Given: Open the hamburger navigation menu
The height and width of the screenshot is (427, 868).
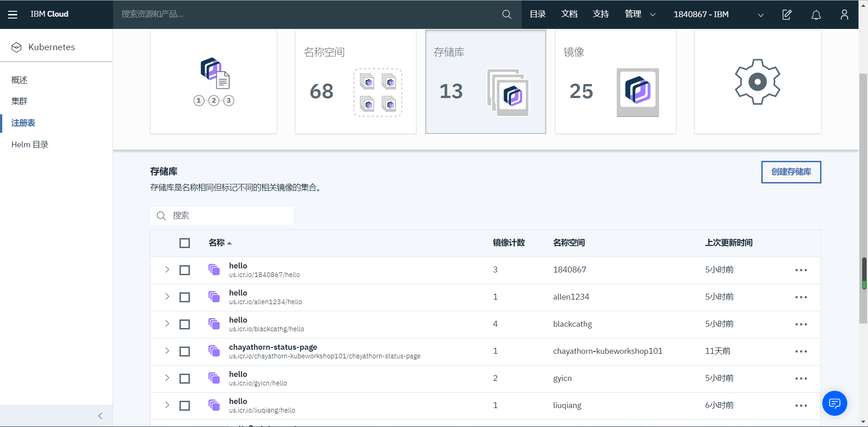Looking at the screenshot, I should pos(13,14).
